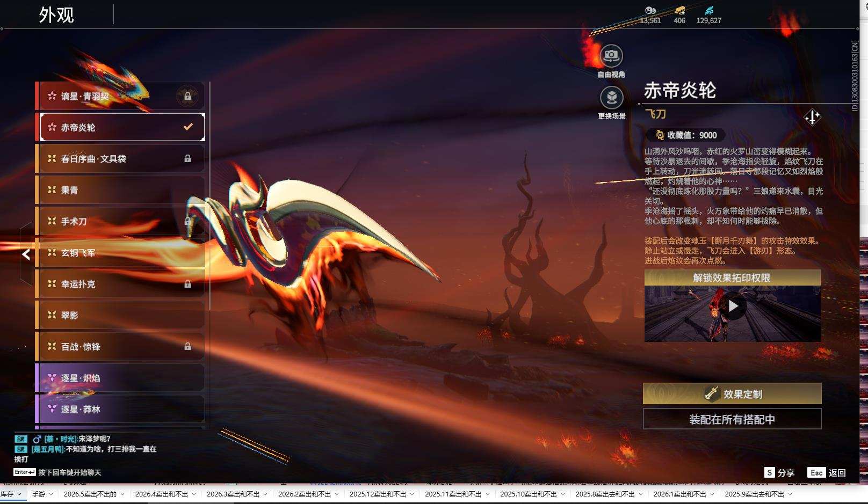This screenshot has width=868, height=504.
Task: Switch to 库存 sheet tab
Action: click(x=7, y=494)
